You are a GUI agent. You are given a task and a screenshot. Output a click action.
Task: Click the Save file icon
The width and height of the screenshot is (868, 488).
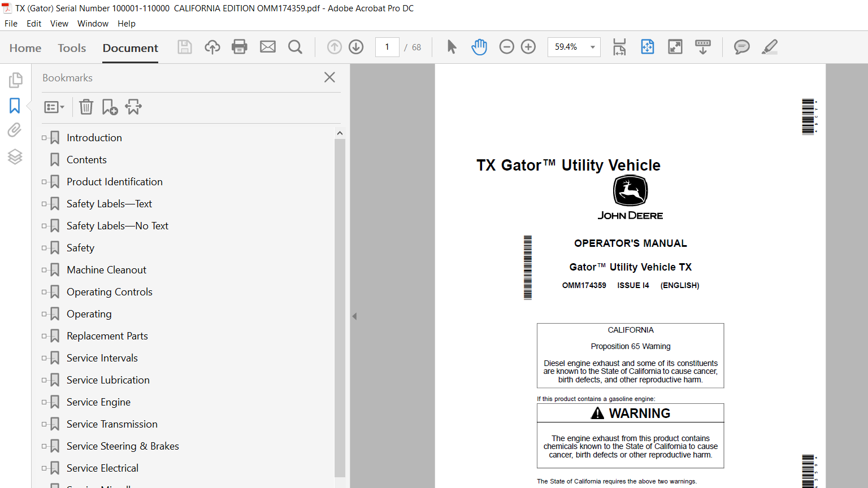click(x=185, y=47)
